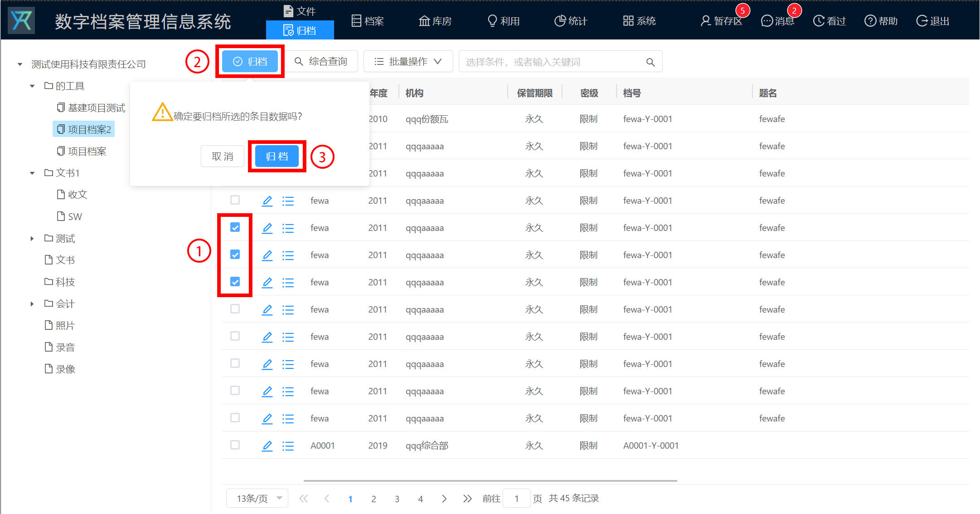Focus the keyword search input field

(553, 62)
